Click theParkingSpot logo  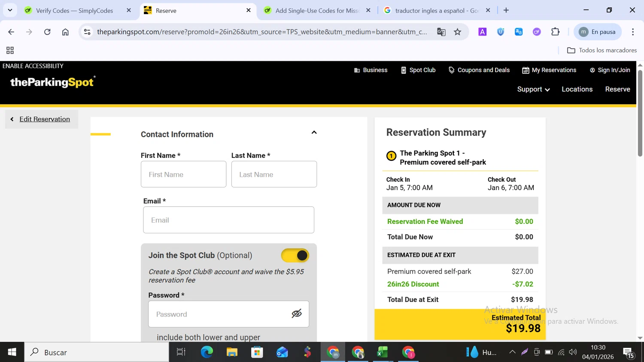click(52, 81)
